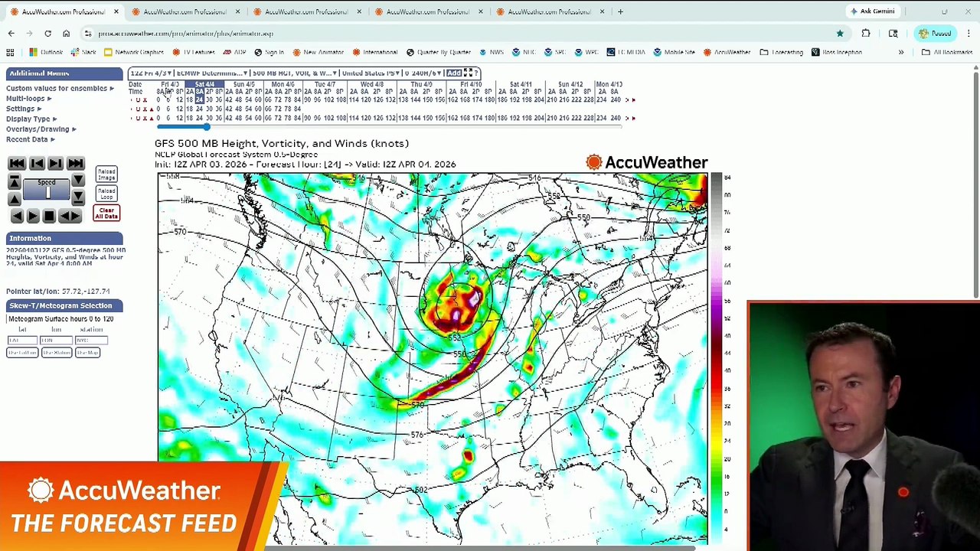Jump to last frame of the loop
980x551 pixels.
[76, 163]
